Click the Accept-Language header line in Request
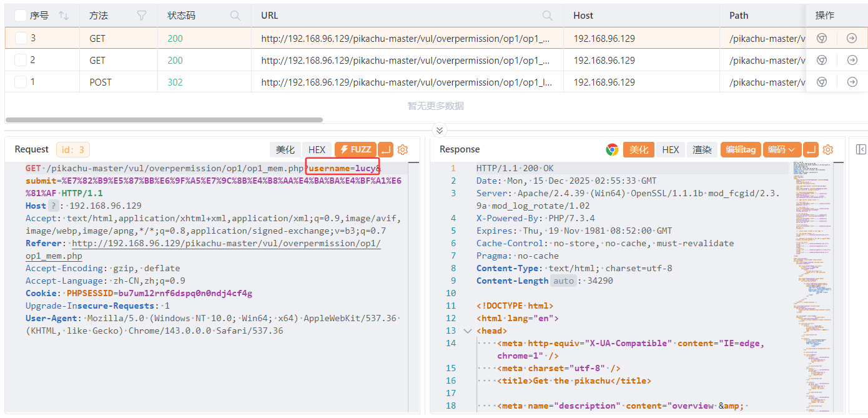 pos(106,281)
